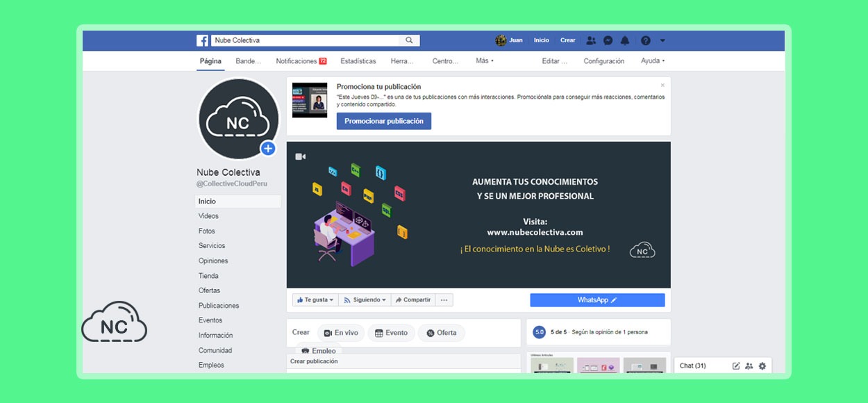Click the pencil icon on the WhatsApp button
Viewport: 868px width, 403px height.
coord(614,300)
